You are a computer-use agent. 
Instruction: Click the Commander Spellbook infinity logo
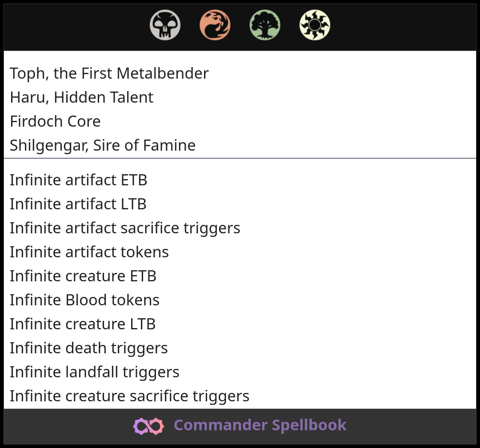(148, 426)
